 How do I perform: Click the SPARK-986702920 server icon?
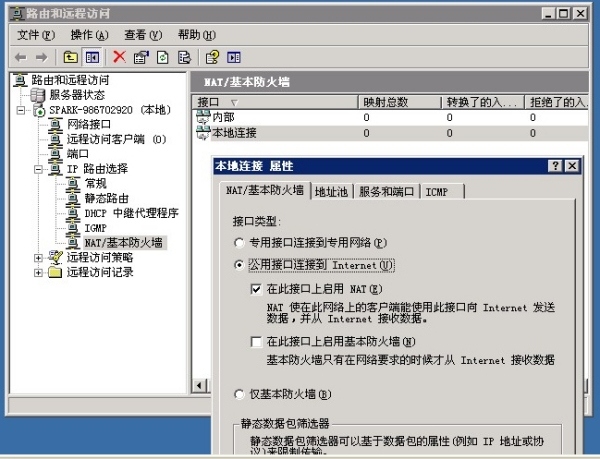tap(39, 110)
